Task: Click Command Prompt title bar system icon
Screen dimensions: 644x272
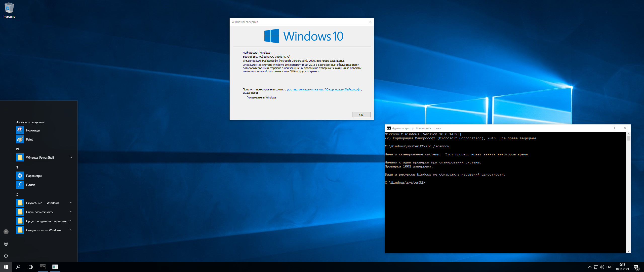Action: tap(389, 128)
